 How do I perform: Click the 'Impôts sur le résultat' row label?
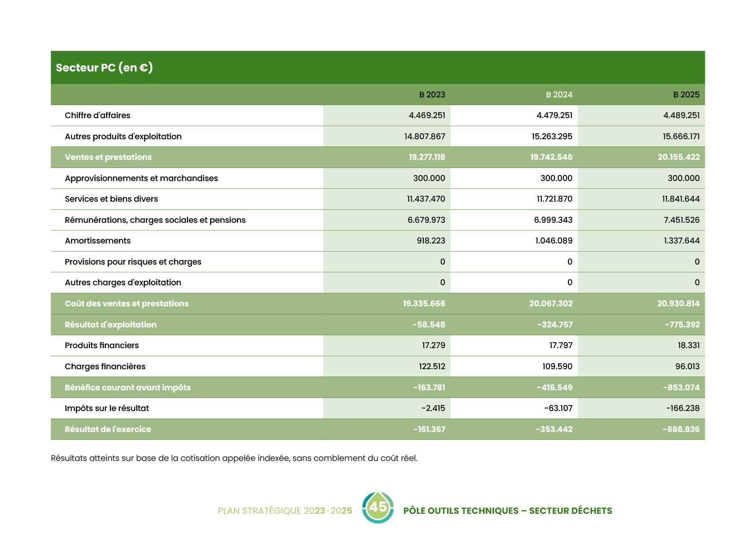(x=107, y=408)
